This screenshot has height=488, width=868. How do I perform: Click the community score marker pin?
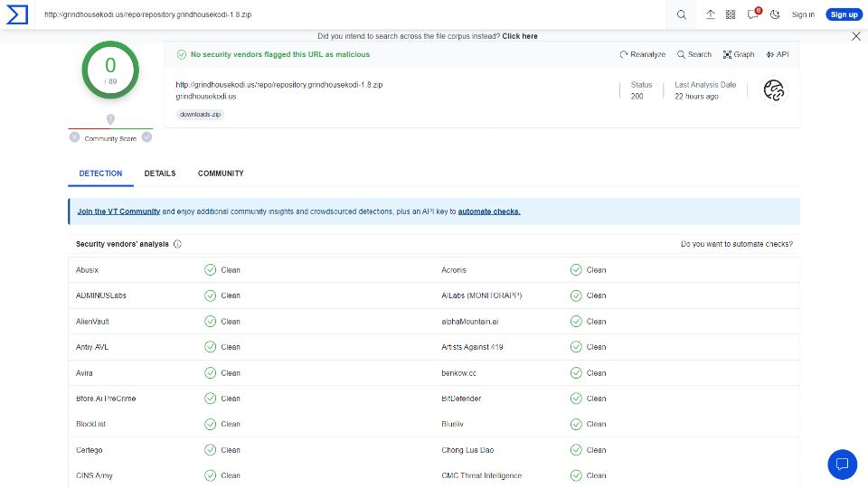110,119
